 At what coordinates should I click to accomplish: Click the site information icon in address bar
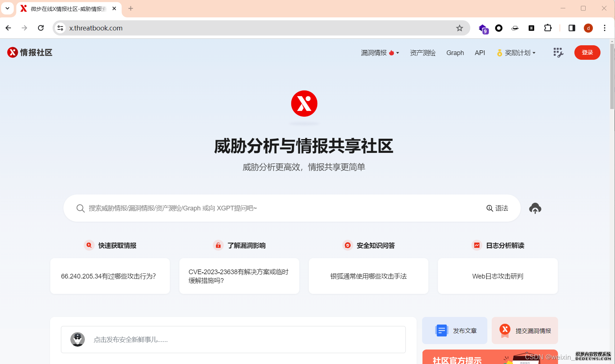point(61,28)
